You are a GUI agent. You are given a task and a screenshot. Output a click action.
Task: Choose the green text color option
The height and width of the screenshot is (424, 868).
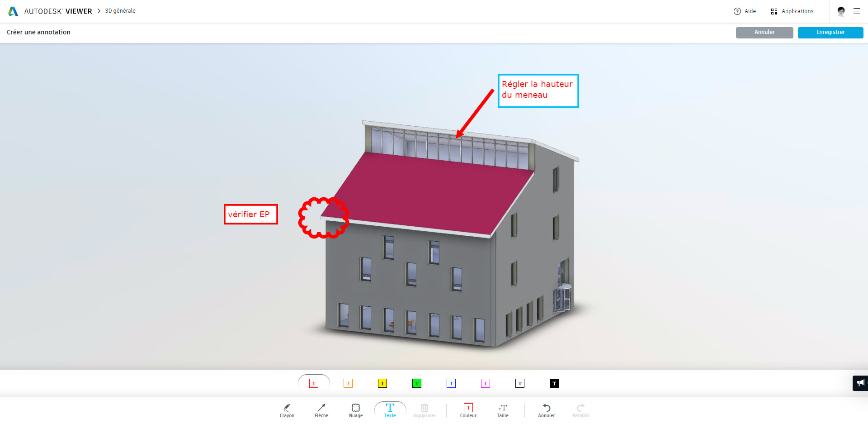pyautogui.click(x=417, y=383)
